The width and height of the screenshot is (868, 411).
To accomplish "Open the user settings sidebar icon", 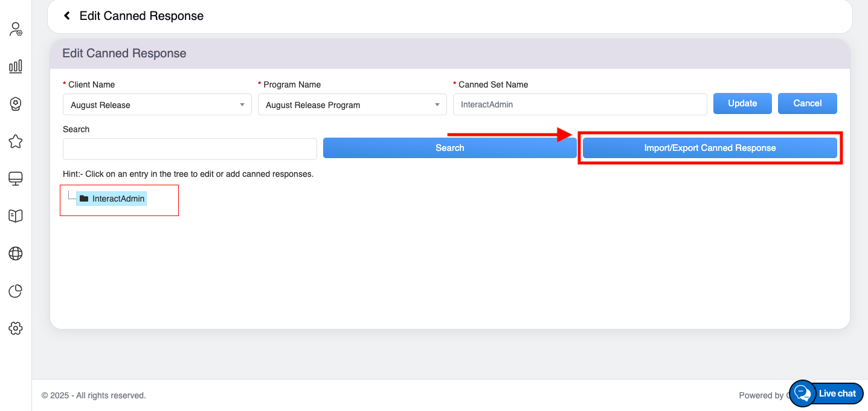I will [x=16, y=29].
